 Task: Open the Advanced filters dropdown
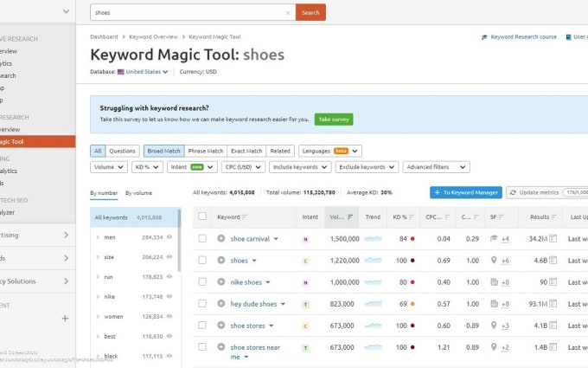coord(436,167)
